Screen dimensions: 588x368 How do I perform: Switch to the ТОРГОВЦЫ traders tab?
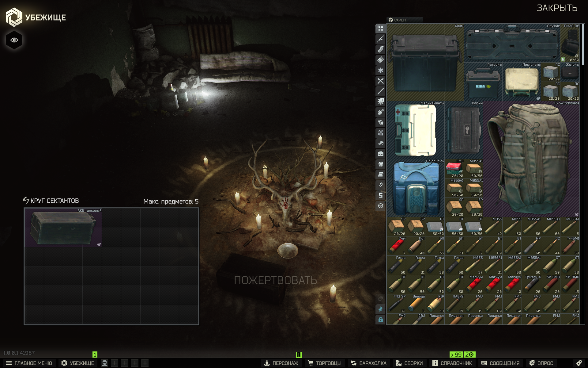324,363
